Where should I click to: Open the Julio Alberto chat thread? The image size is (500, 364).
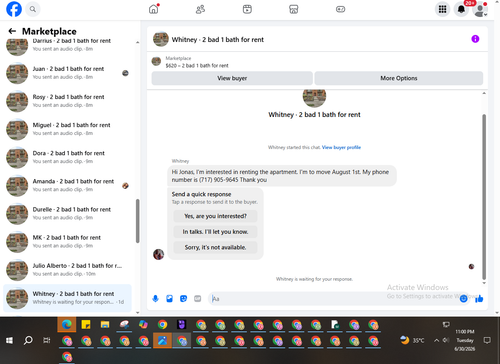pos(67,270)
